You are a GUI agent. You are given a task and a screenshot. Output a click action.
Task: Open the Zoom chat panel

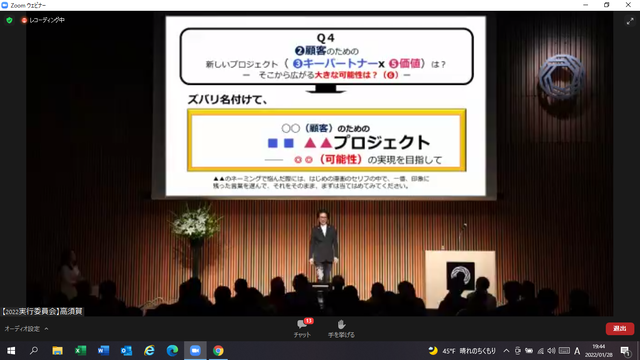tap(302, 328)
